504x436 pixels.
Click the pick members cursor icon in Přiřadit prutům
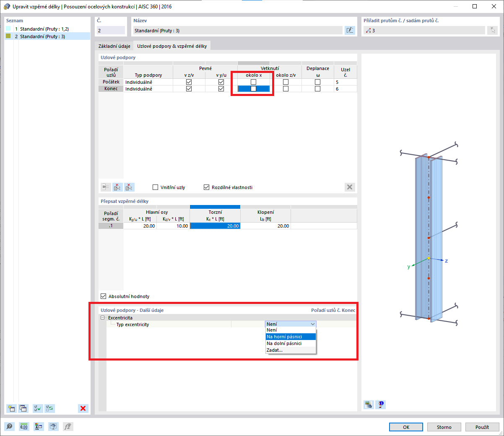(492, 30)
